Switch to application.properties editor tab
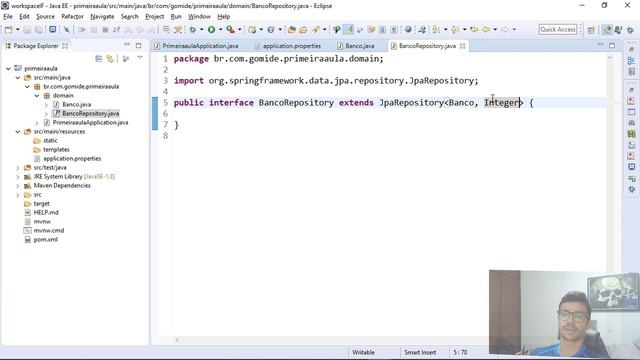The width and height of the screenshot is (640, 360). click(x=287, y=46)
